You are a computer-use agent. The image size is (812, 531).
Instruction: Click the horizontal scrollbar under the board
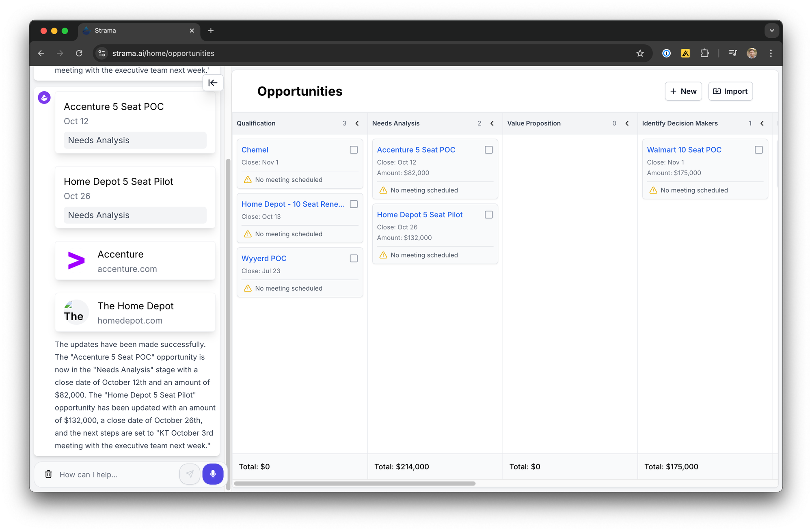[354, 484]
